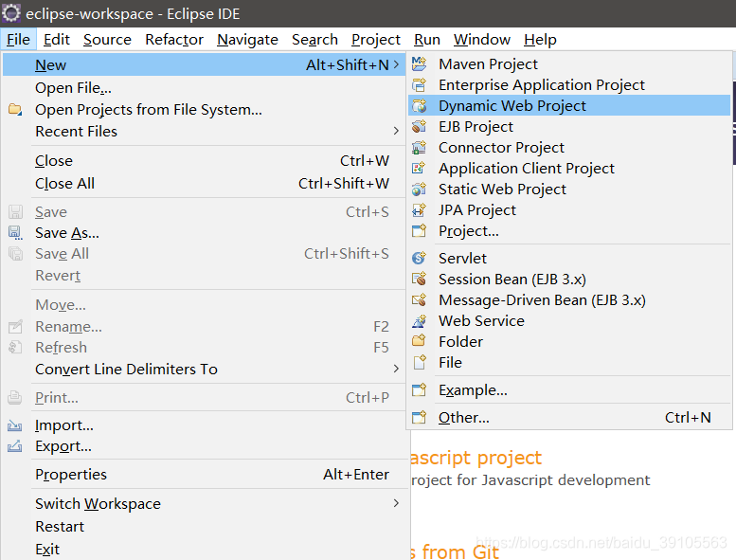Select Enterprise Application Project entry
The width and height of the screenshot is (736, 560).
click(x=569, y=85)
